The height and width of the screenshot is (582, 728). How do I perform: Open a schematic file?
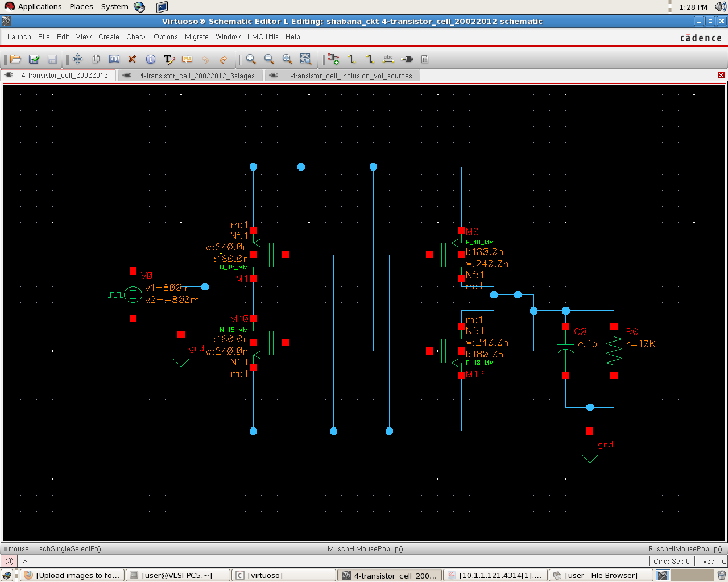pyautogui.click(x=15, y=59)
